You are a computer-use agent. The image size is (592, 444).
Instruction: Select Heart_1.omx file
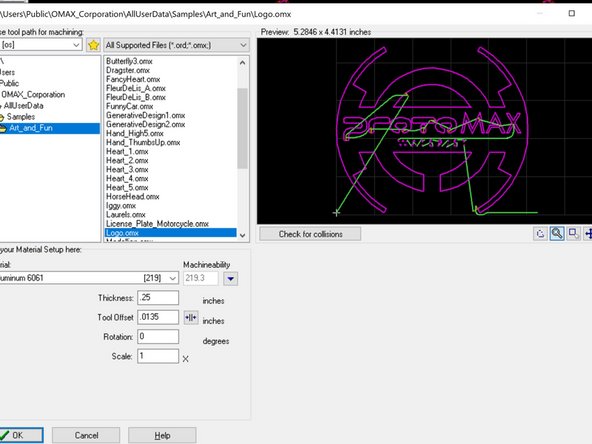(x=127, y=152)
